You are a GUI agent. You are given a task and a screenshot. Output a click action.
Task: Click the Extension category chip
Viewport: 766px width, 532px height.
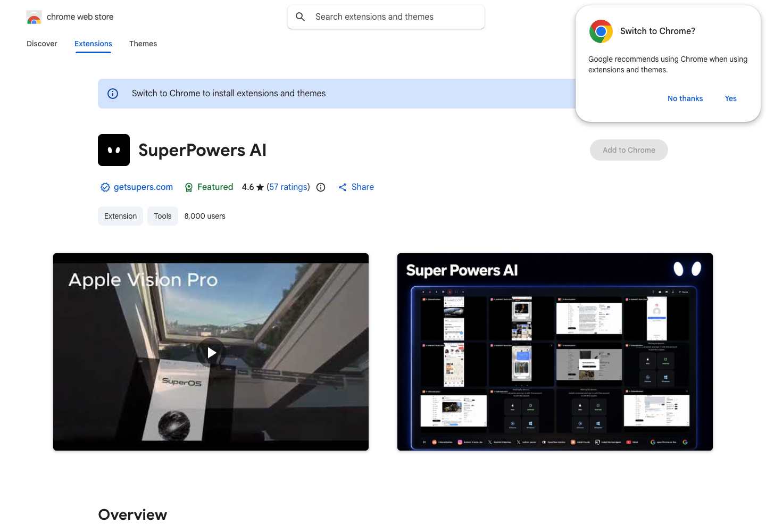(120, 216)
